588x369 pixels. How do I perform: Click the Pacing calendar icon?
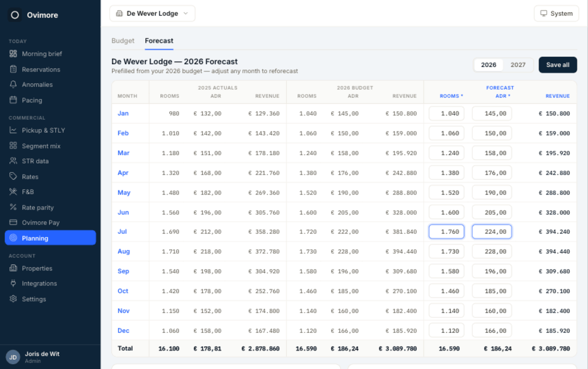(13, 100)
